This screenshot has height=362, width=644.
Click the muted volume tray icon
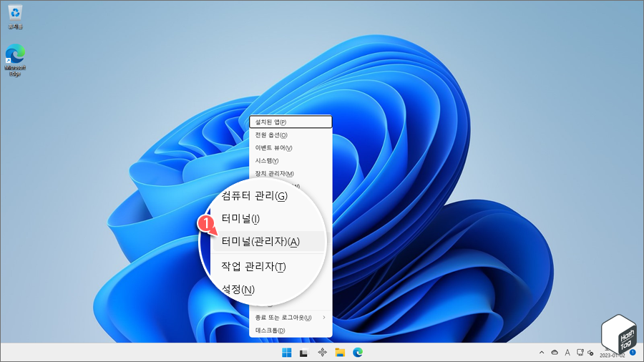(x=590, y=353)
